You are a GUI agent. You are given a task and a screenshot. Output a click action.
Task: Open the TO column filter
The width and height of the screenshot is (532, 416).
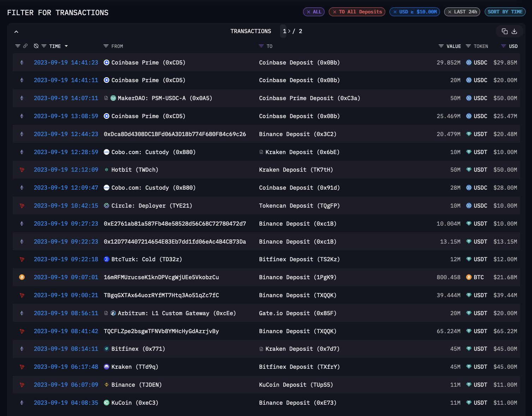(x=261, y=46)
